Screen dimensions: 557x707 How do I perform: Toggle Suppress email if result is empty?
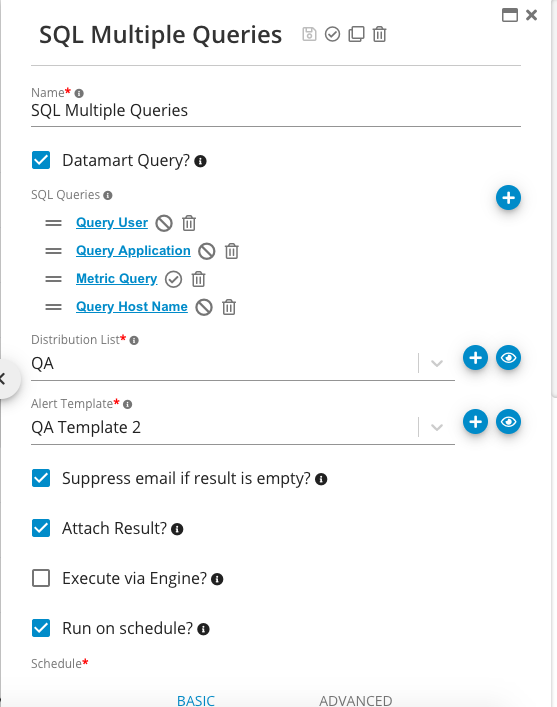coord(41,478)
